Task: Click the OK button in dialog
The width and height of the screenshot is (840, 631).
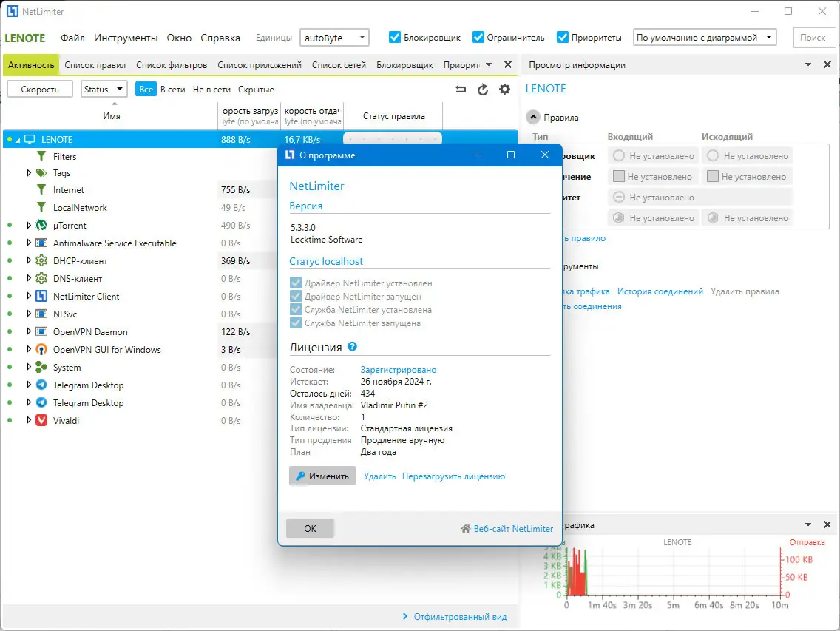Action: [310, 529]
